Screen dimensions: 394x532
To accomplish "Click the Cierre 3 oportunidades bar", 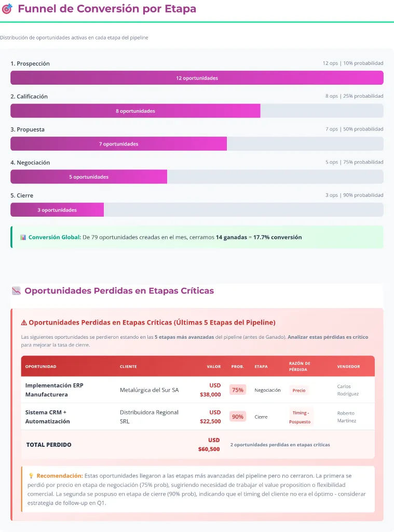I will pyautogui.click(x=57, y=210).
